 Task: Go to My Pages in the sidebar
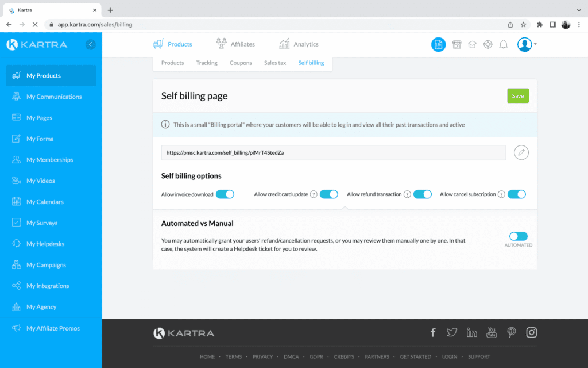pyautogui.click(x=51, y=117)
